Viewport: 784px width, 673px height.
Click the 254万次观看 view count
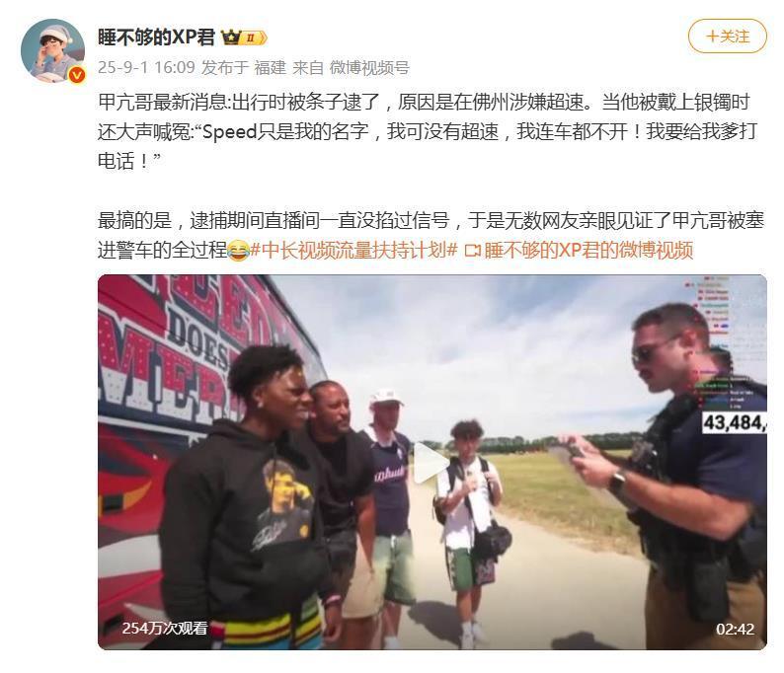tap(165, 628)
